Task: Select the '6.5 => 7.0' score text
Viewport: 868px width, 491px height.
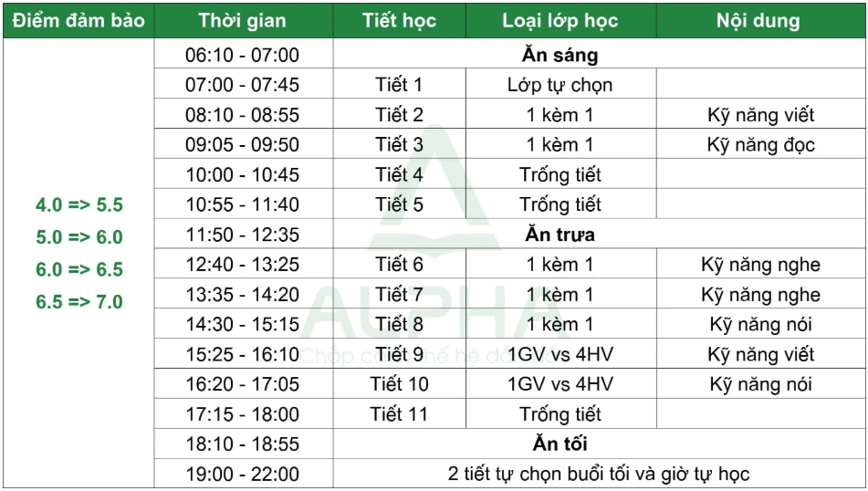Action: point(79,302)
